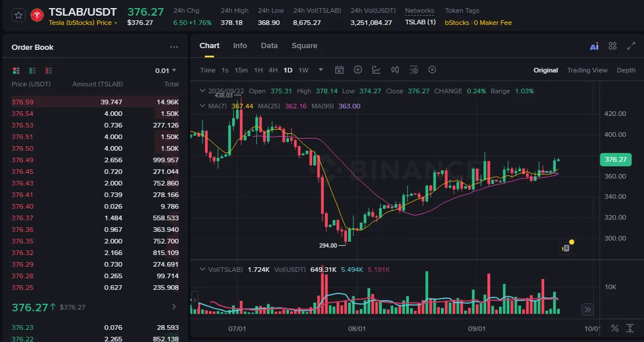The height and width of the screenshot is (342, 644).
Task: Collapse the Vol(TSLAB) indicator legend
Action: 202,270
